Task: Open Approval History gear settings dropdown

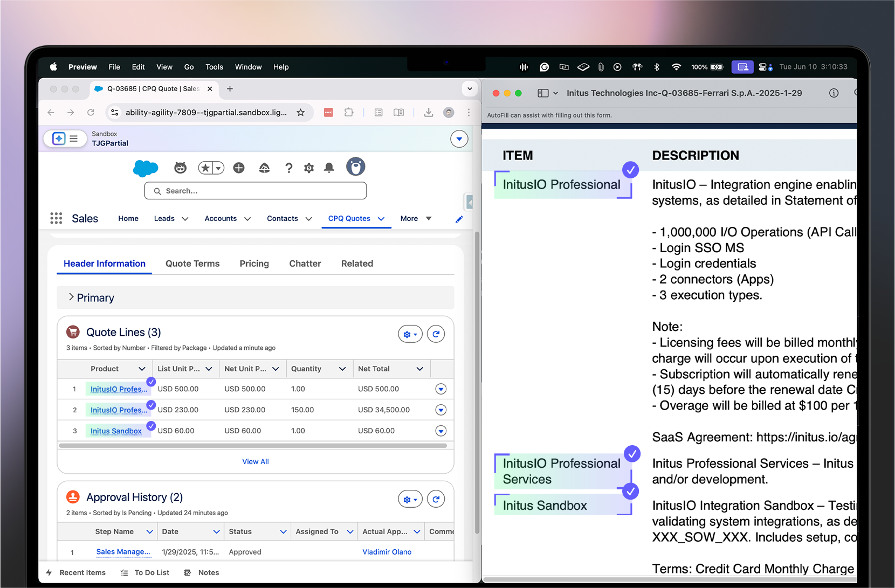Action: 410,499
